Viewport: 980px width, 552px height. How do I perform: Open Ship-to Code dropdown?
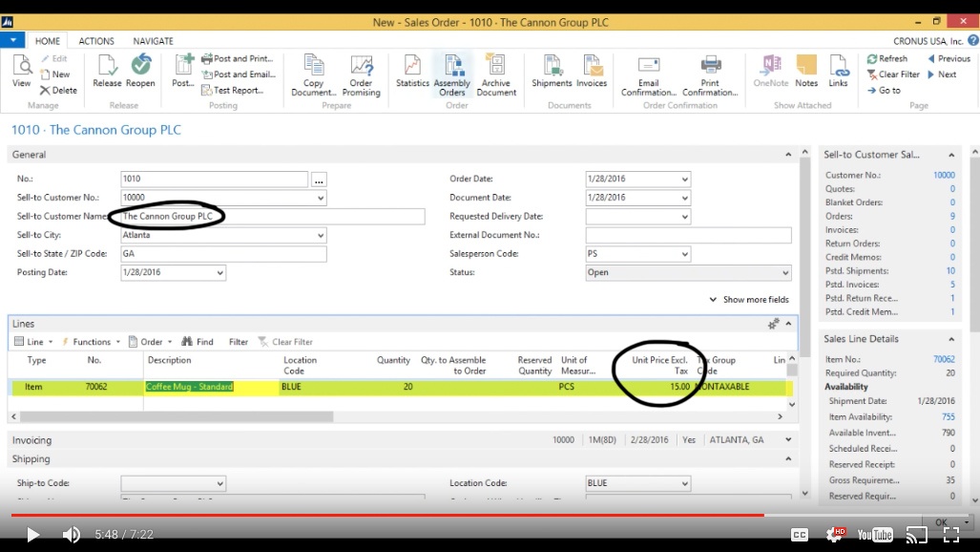(x=220, y=483)
